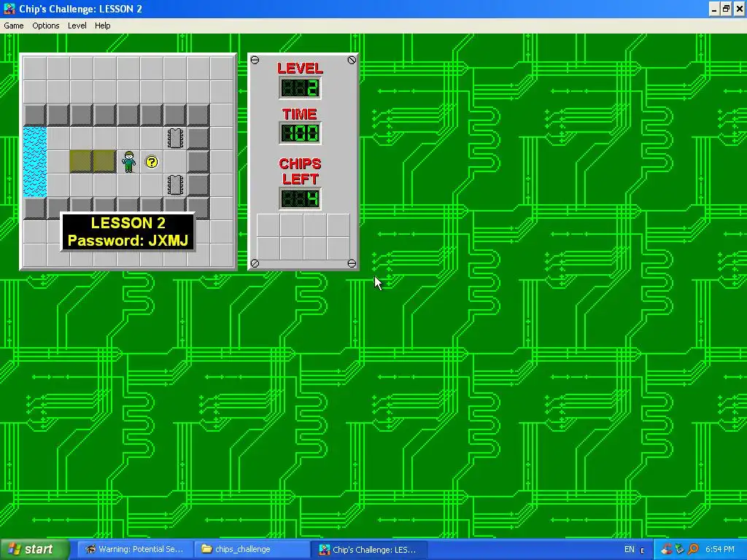This screenshot has height=560, width=747.
Task: Open chips_challenge folder from taskbar
Action: coord(251,550)
